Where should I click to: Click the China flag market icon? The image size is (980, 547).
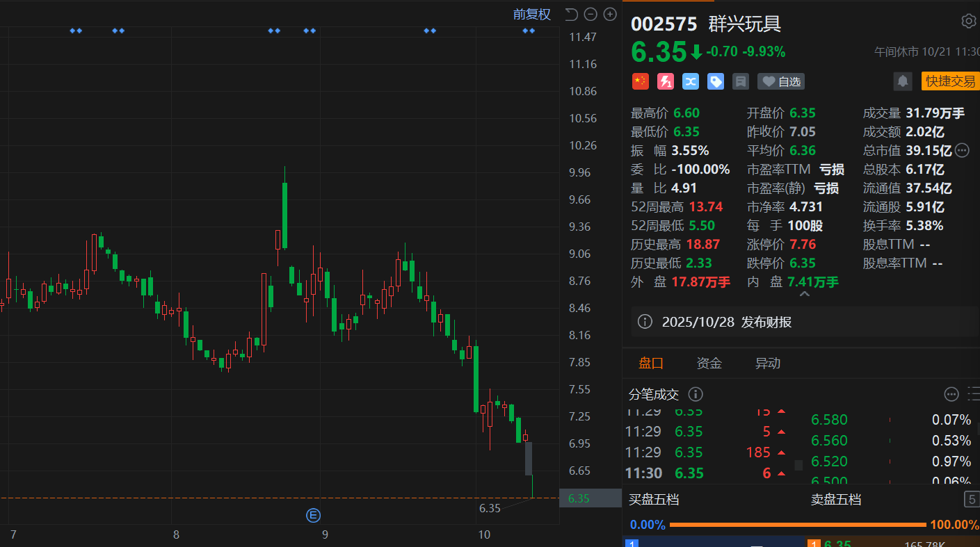pos(640,81)
